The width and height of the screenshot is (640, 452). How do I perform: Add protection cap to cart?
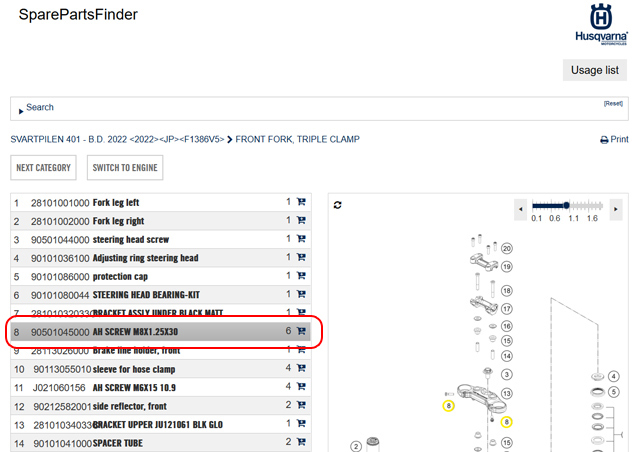pyautogui.click(x=302, y=276)
